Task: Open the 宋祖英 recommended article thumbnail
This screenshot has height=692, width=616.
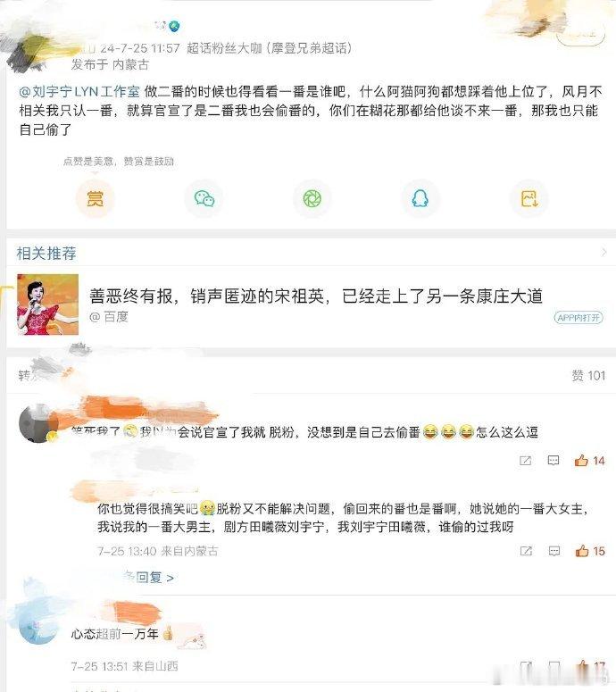Action: (47, 304)
